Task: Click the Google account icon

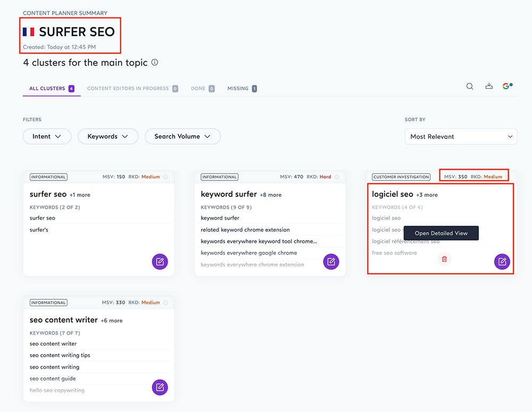Action: coord(507,86)
